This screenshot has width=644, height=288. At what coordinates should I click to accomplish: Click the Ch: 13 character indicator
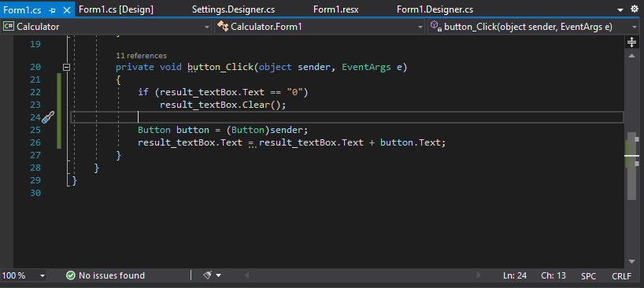[x=553, y=275]
